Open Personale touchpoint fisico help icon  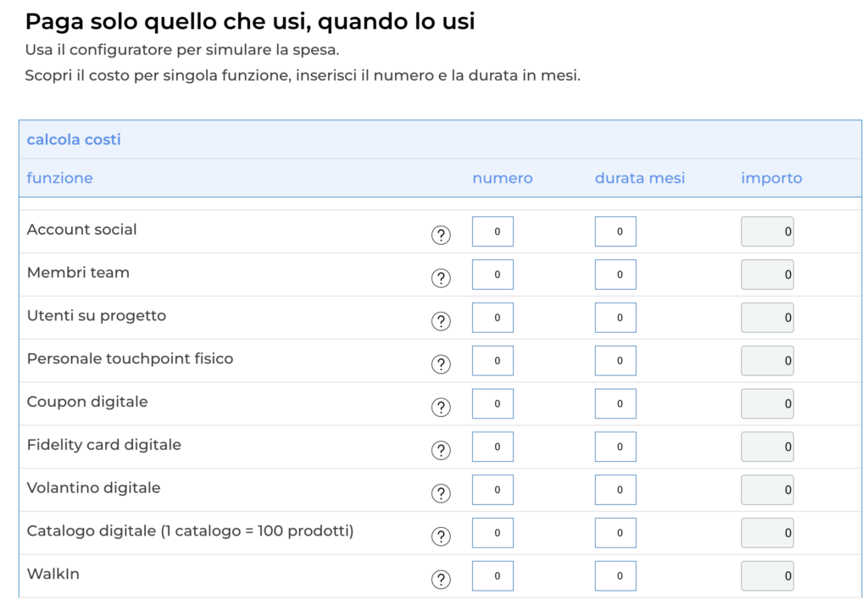coord(441,364)
